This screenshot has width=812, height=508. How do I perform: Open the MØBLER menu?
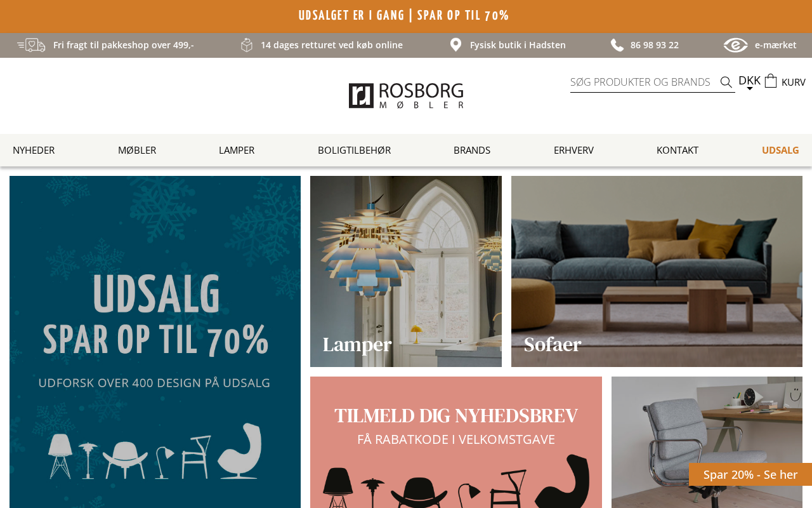[x=137, y=150]
